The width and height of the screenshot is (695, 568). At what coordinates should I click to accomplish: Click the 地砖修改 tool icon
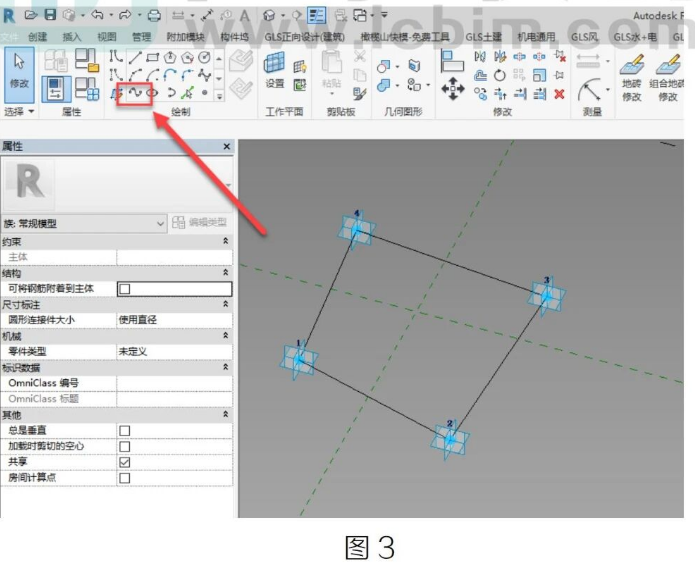coord(632,78)
